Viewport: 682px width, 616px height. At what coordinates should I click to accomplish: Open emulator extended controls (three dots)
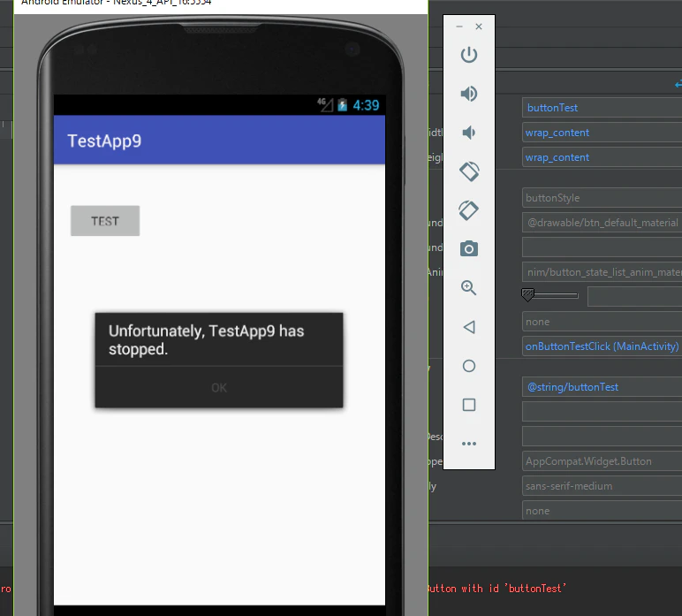tap(469, 444)
